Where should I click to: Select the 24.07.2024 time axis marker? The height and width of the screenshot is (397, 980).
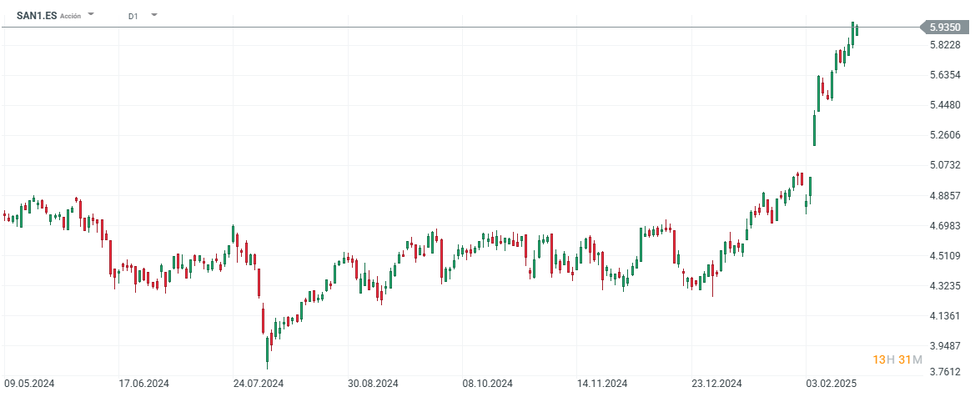[x=259, y=384]
